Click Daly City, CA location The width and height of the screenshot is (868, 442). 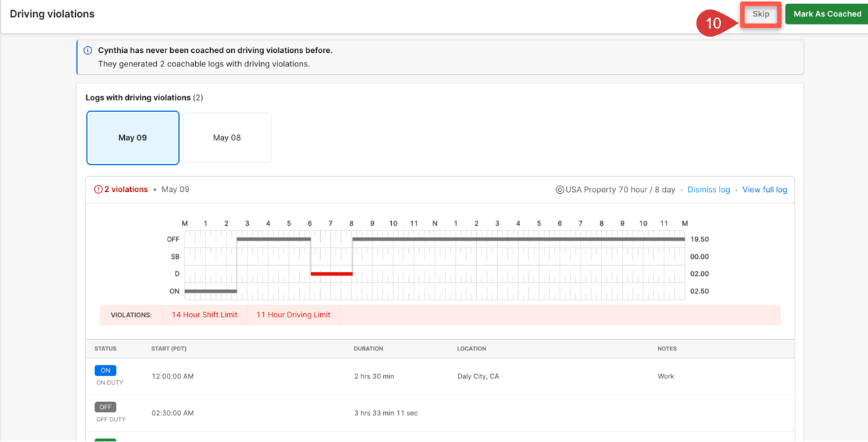point(478,376)
